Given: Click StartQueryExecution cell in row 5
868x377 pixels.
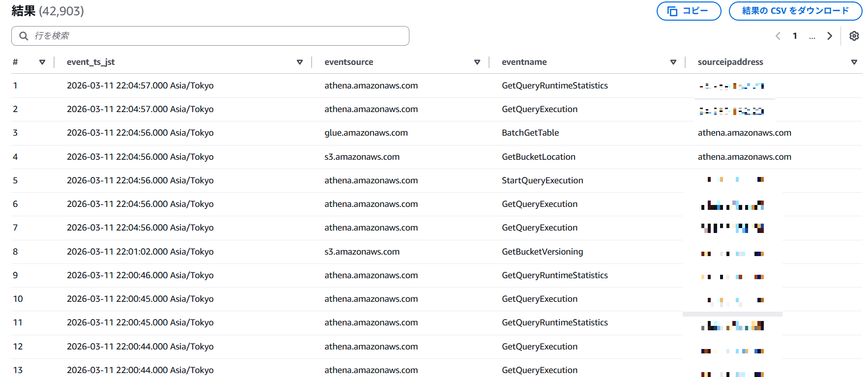Looking at the screenshot, I should point(542,180).
